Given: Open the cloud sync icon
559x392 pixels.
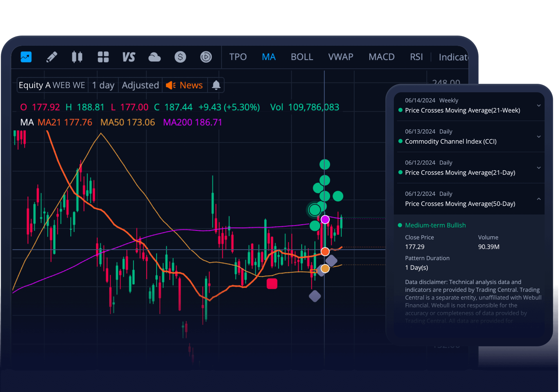Looking at the screenshot, I should click(x=154, y=57).
